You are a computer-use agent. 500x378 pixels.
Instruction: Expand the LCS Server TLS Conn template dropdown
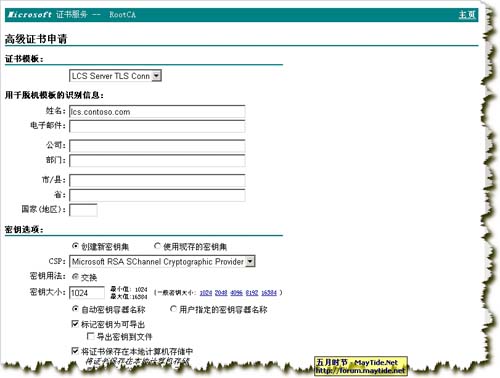[156, 76]
